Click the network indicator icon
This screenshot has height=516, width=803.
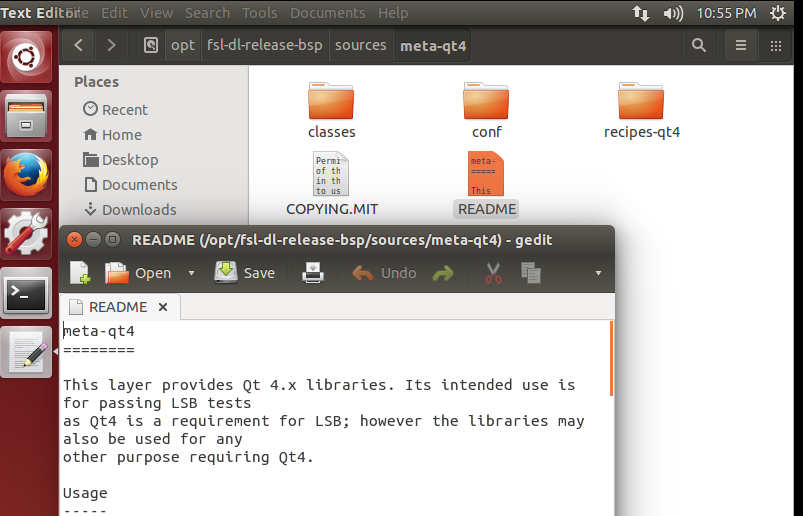[x=641, y=13]
